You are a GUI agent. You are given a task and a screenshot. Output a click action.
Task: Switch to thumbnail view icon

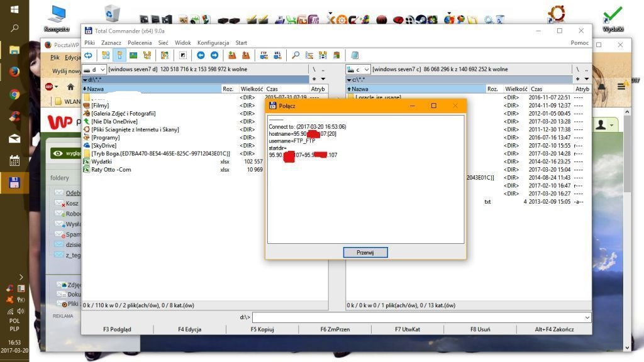click(133, 55)
